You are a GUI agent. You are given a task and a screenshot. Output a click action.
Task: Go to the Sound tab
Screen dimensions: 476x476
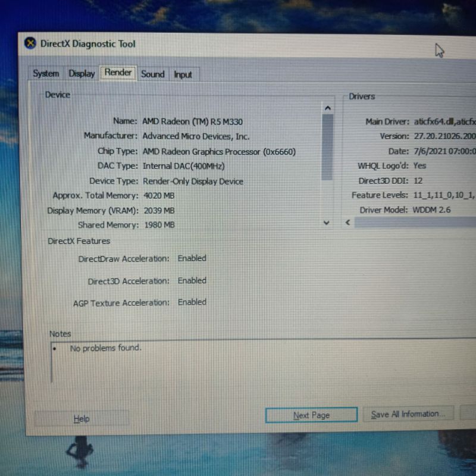click(x=152, y=74)
